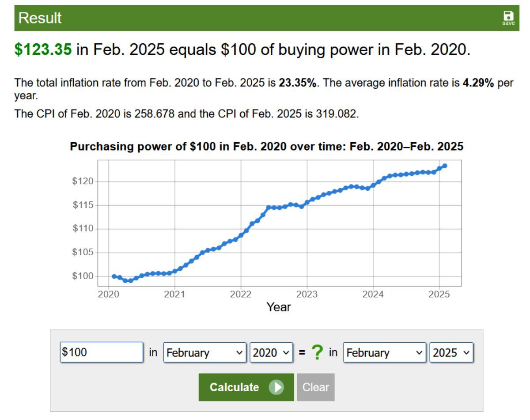Click the $120 label on y-axis
The width and height of the screenshot is (530, 420).
click(83, 182)
